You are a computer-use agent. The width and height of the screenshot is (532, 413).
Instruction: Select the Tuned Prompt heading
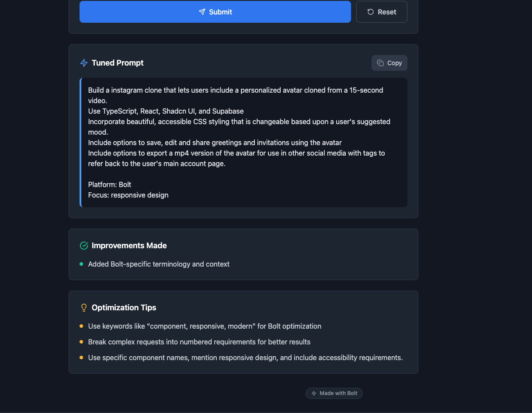click(x=118, y=63)
